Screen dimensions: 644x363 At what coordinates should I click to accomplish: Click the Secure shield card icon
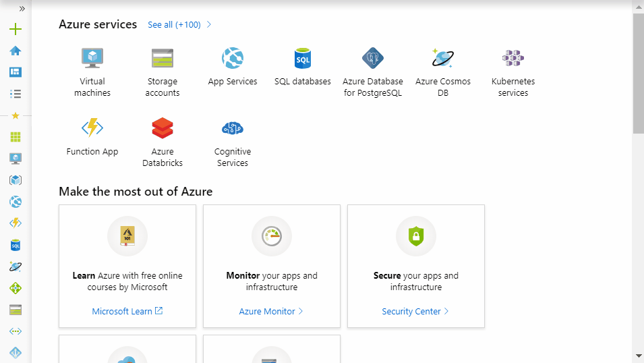(416, 236)
